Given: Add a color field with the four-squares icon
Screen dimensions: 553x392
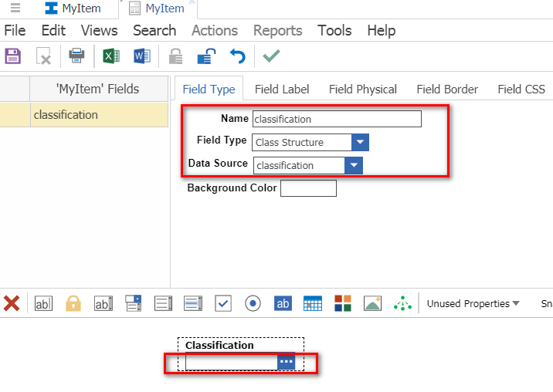Looking at the screenshot, I should click(x=343, y=303).
